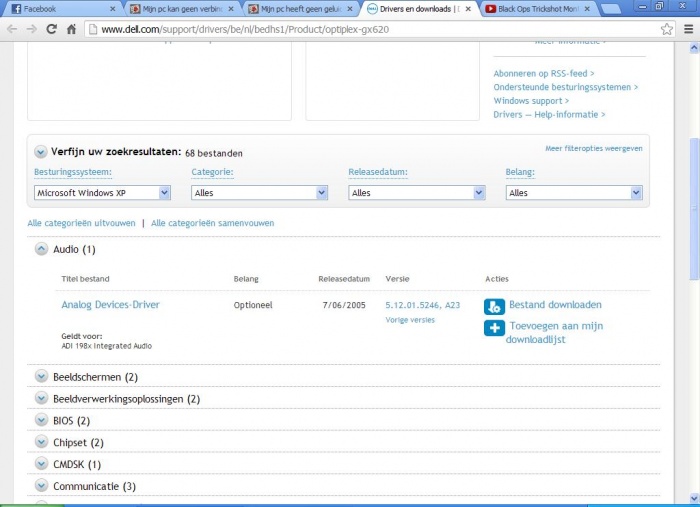Expand the Beeldverwerkingsoplossingen category
This screenshot has width=700, height=507.
[41, 398]
